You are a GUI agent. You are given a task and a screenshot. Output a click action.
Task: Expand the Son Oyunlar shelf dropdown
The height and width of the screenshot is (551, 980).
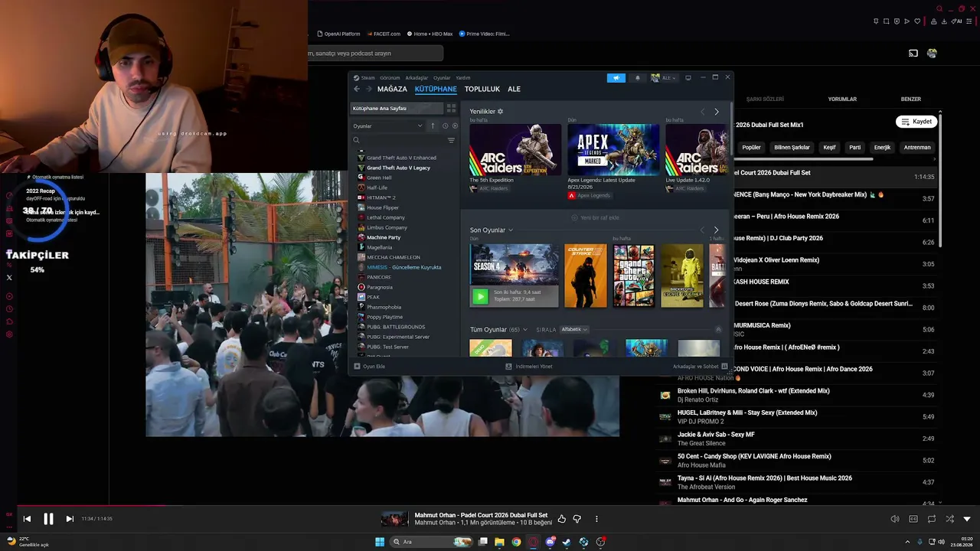511,230
